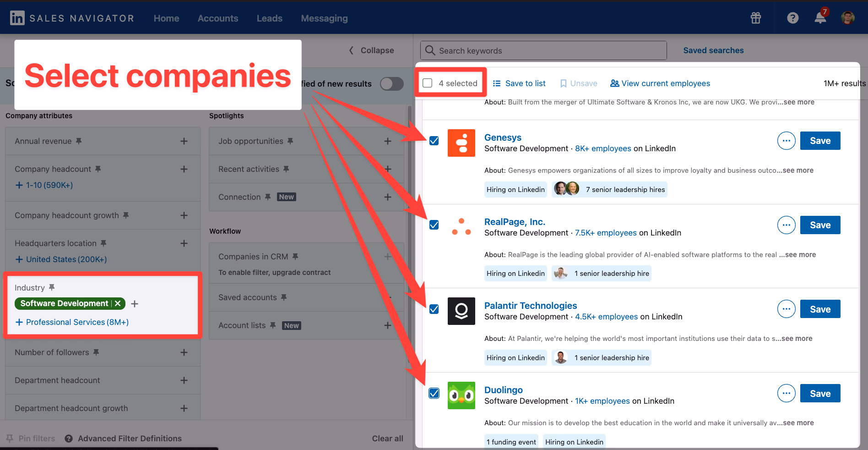Screen dimensions: 868x450
Task: Expand the Job opportunities filter
Action: click(x=388, y=141)
